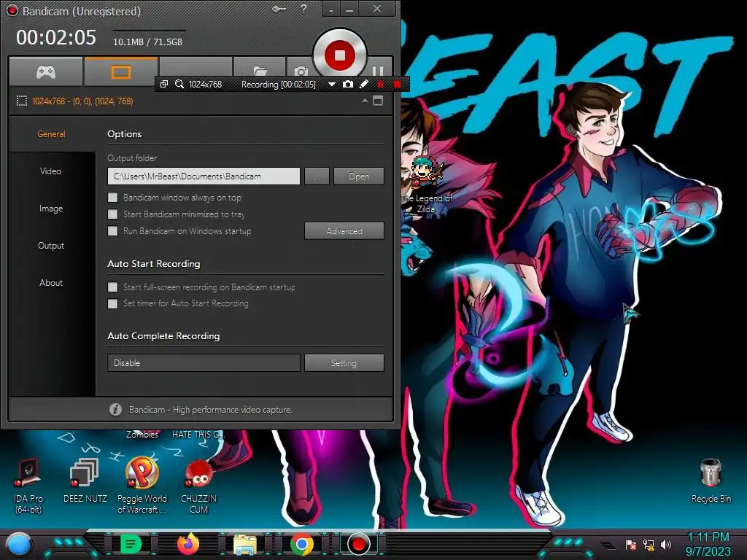
Task: Enable Run Bandicam on Windows startup
Action: coord(113,231)
